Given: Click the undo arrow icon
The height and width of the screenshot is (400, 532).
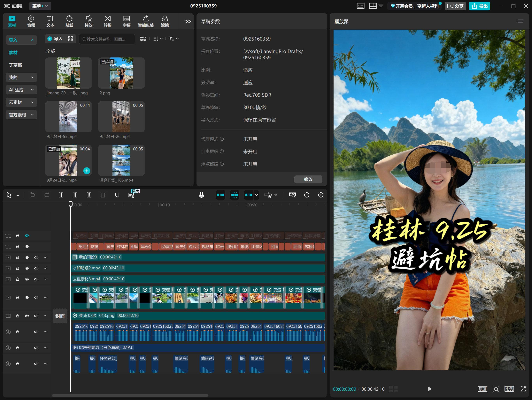Looking at the screenshot, I should click(33, 195).
